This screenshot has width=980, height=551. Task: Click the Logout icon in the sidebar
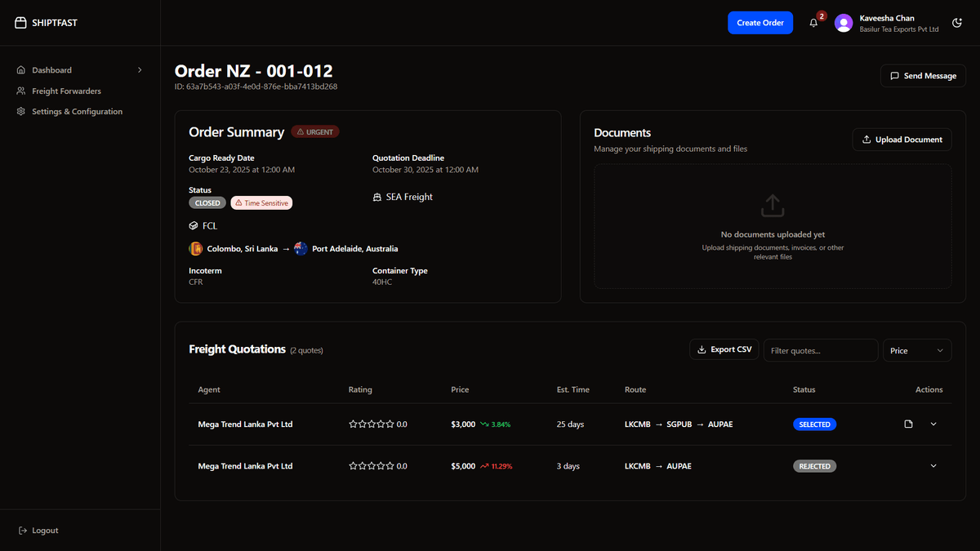[x=22, y=530]
